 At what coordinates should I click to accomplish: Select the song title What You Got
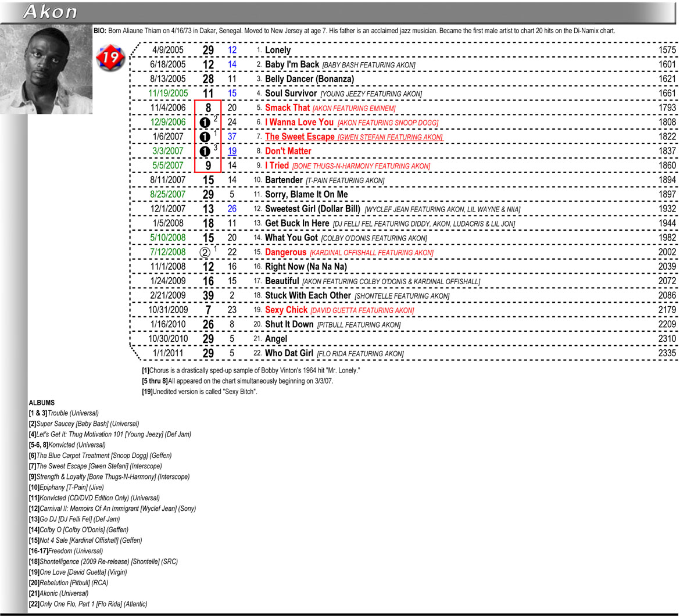pos(291,238)
